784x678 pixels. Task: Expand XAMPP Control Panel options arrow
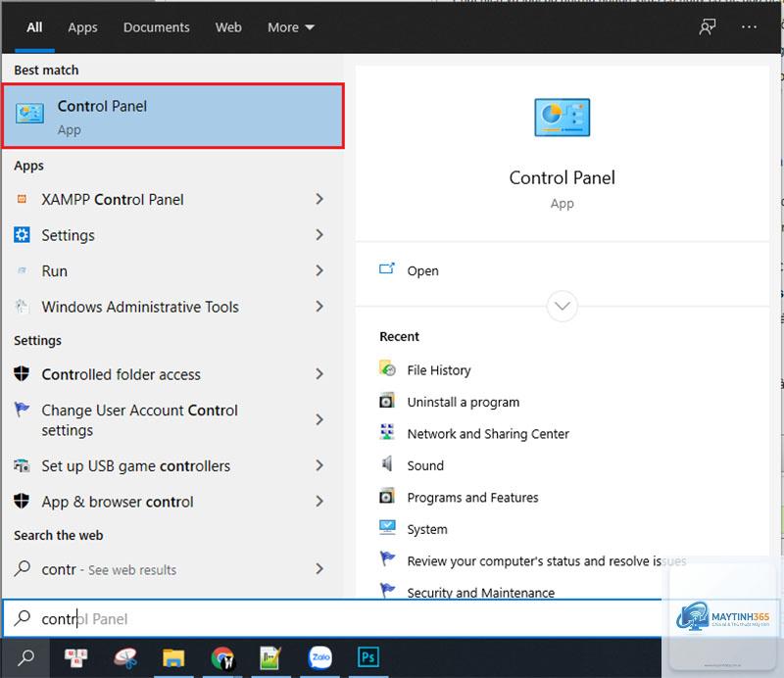(319, 199)
